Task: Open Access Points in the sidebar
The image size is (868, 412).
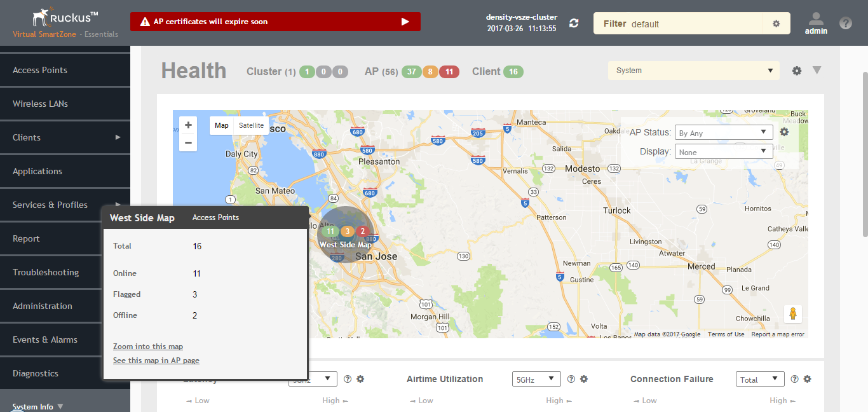Action: click(x=40, y=70)
